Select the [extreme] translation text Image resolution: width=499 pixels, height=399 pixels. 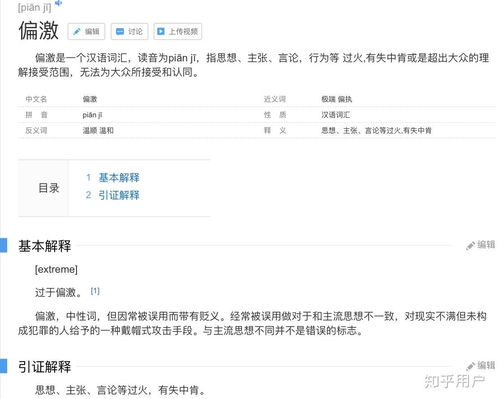[x=56, y=269]
